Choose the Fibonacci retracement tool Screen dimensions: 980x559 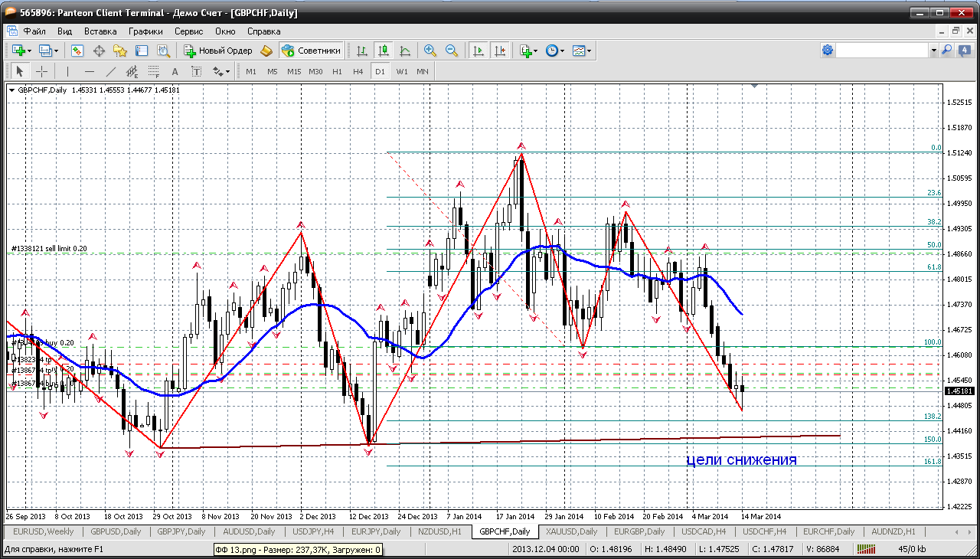[x=154, y=71]
